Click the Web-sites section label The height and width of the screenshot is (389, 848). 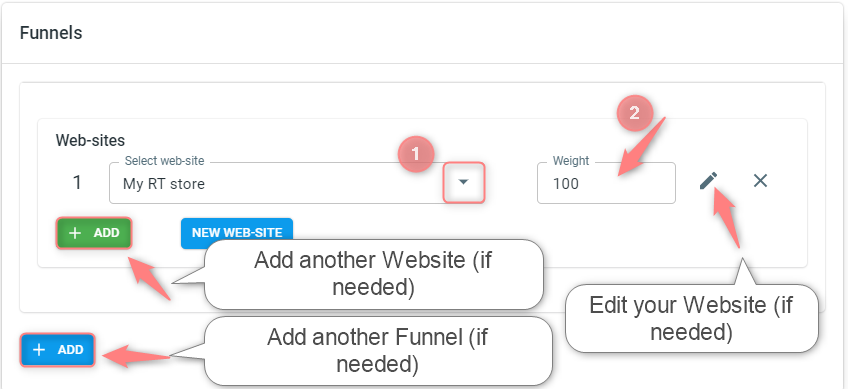coord(90,141)
